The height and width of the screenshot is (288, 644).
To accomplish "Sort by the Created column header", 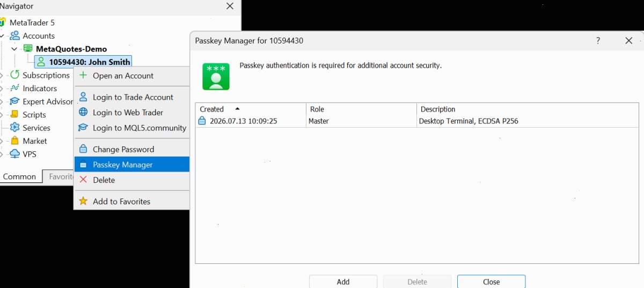I will [x=251, y=109].
